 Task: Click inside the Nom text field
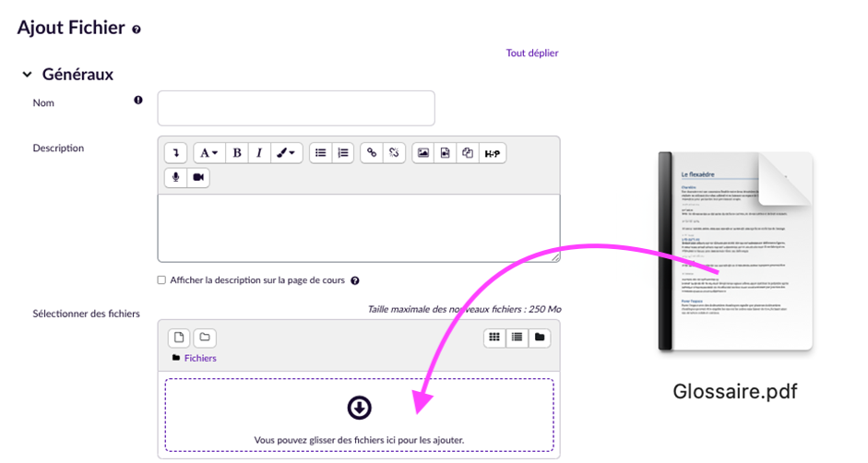tap(296, 108)
